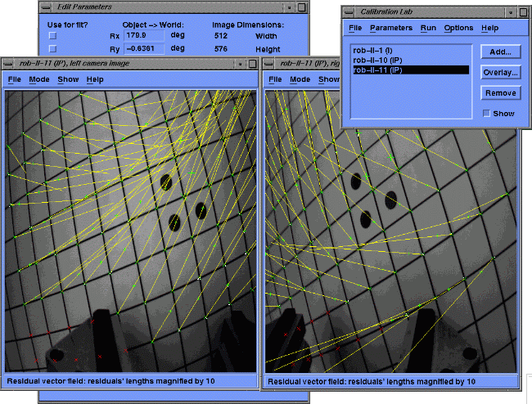
Task: Open File menu in Calibration Lab
Action: click(355, 28)
